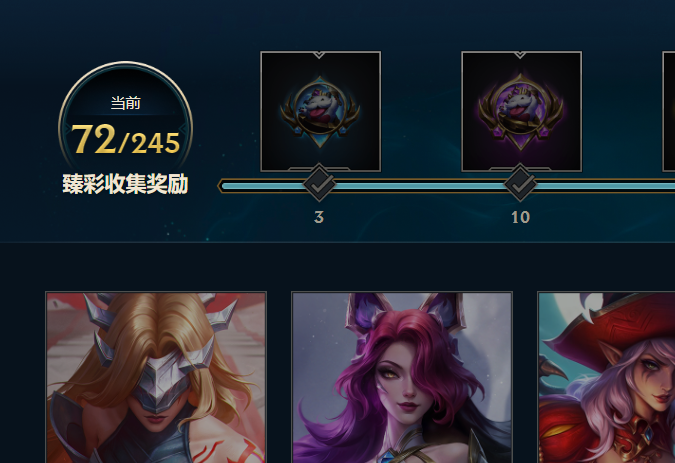Click the pointed left cap of progress bar
This screenshot has width=675, height=463.
pos(221,186)
